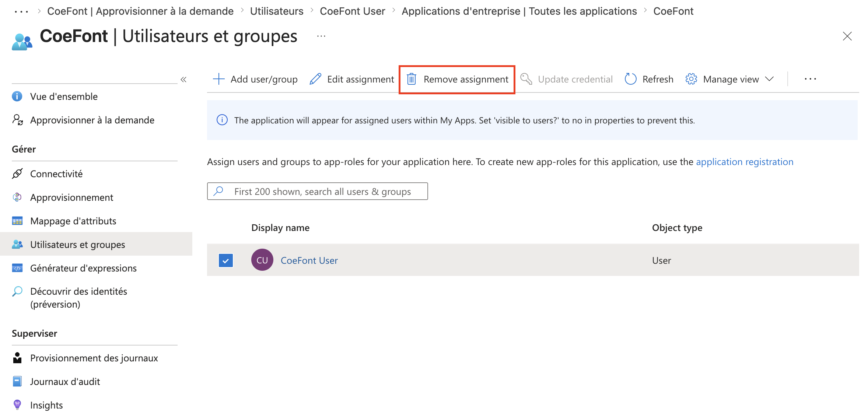Click the Vue d'ensemble info icon
The image size is (868, 417).
(x=17, y=97)
